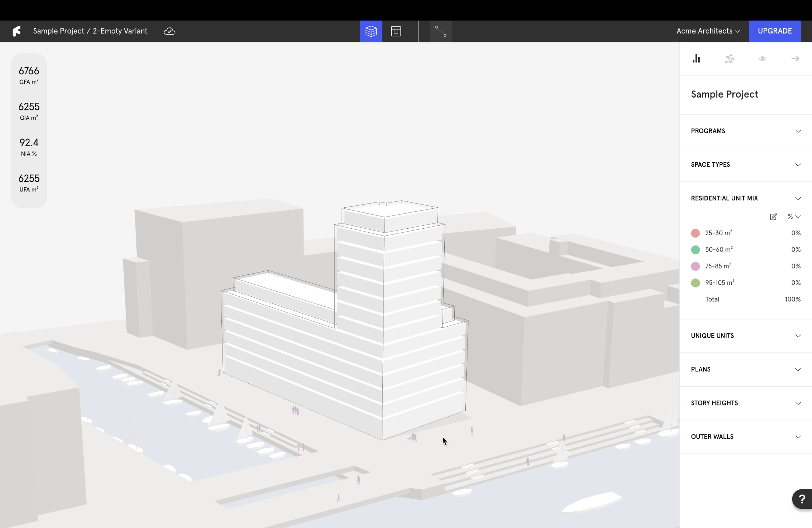Image resolution: width=812 pixels, height=528 pixels.
Task: Collapse sidebar with the arrow icon
Action: [795, 59]
